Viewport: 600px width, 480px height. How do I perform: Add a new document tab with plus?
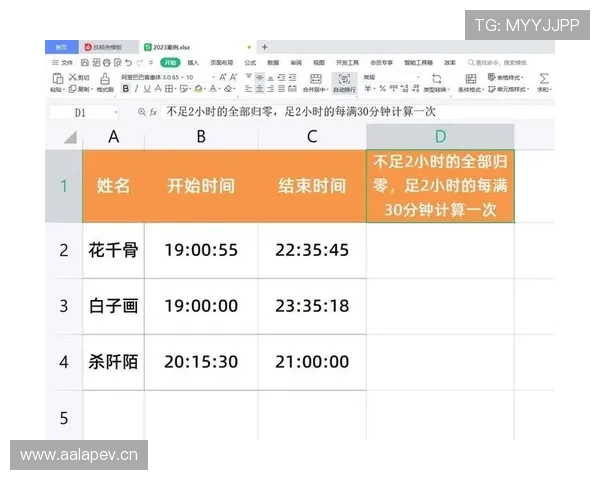(264, 47)
